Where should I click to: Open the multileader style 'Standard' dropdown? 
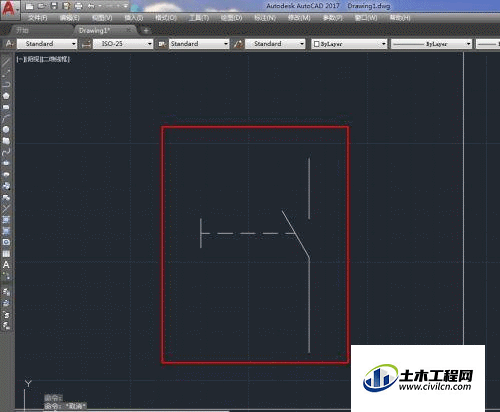tap(275, 44)
